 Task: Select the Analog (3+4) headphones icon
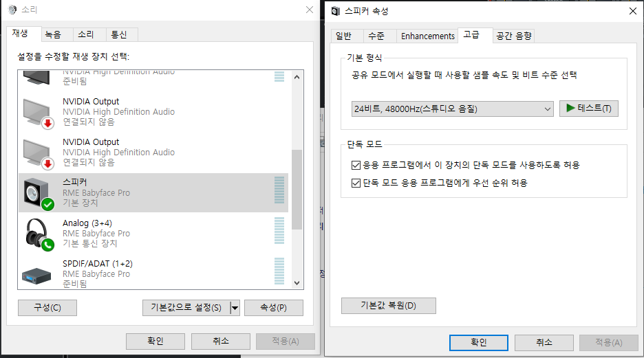pos(39,234)
